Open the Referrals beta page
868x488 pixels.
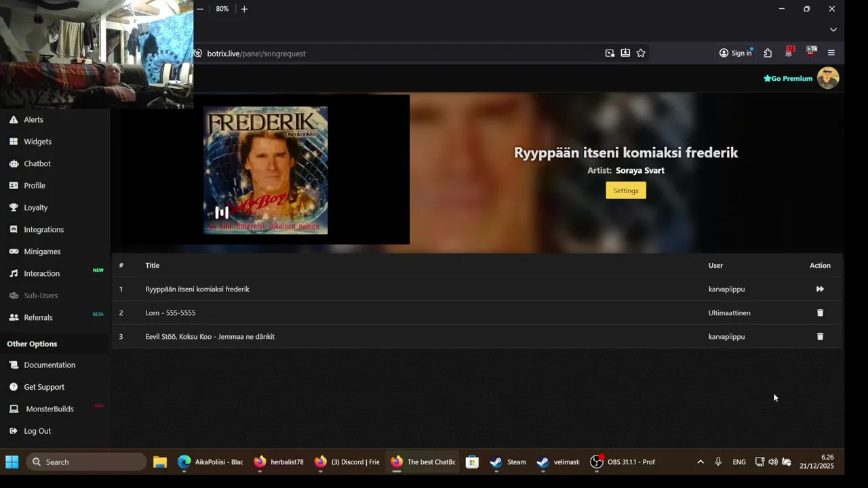click(x=38, y=317)
